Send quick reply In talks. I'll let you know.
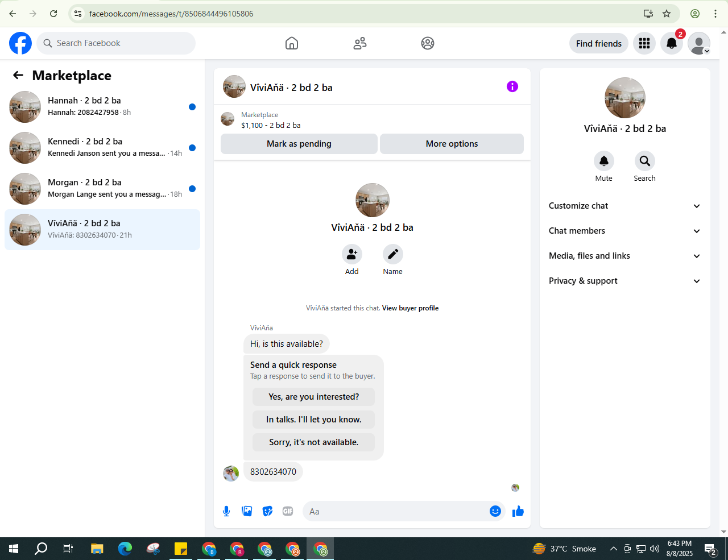728x560 pixels. tap(314, 420)
